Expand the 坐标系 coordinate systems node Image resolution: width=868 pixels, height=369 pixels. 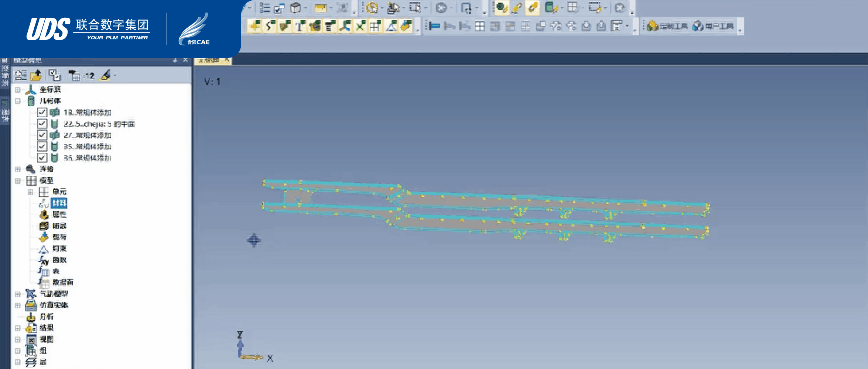click(x=17, y=90)
